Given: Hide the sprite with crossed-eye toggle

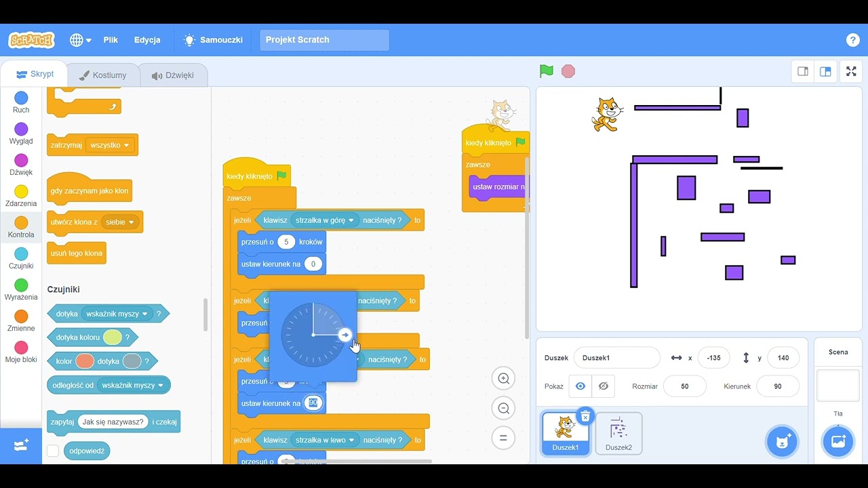Looking at the screenshot, I should pos(604,386).
